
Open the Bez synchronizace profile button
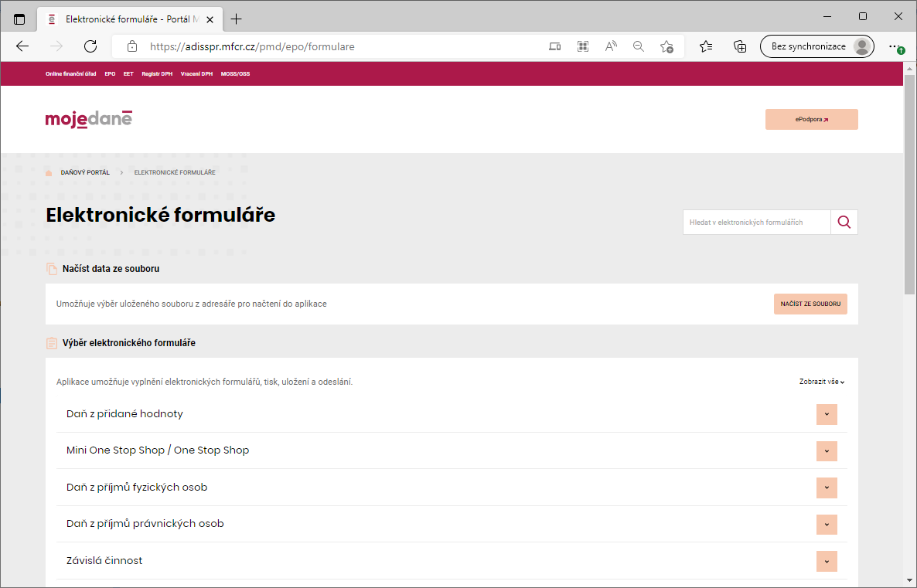click(817, 46)
